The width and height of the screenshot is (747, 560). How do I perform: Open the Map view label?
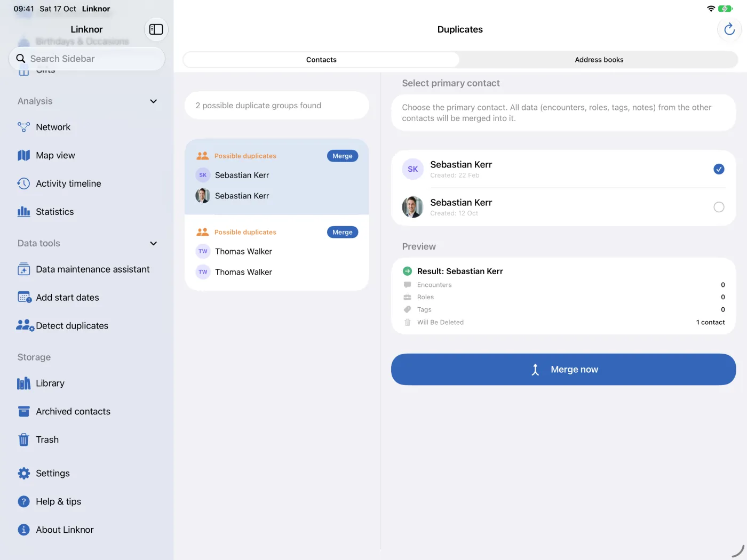tap(55, 155)
